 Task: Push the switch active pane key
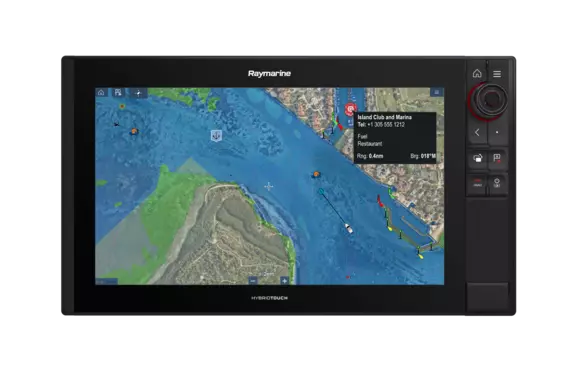pos(478,158)
